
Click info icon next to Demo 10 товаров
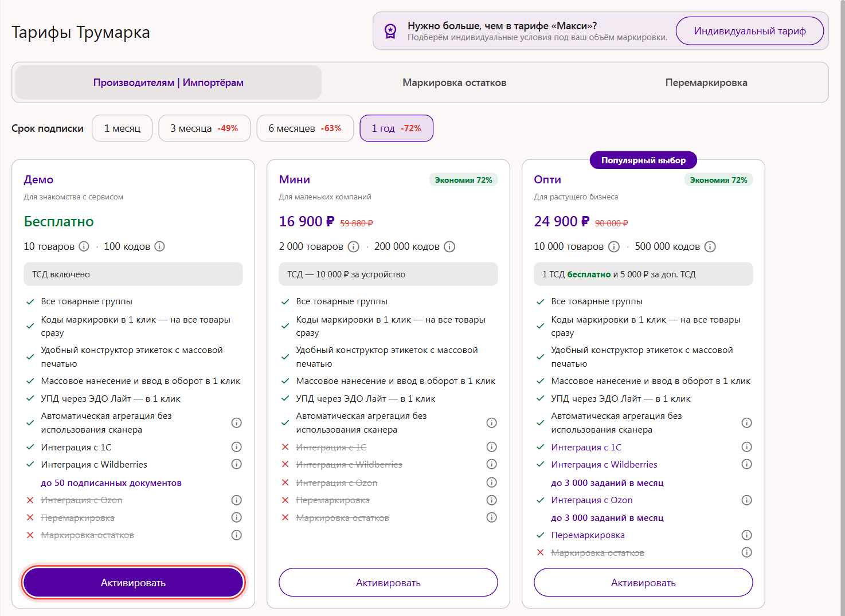(84, 246)
